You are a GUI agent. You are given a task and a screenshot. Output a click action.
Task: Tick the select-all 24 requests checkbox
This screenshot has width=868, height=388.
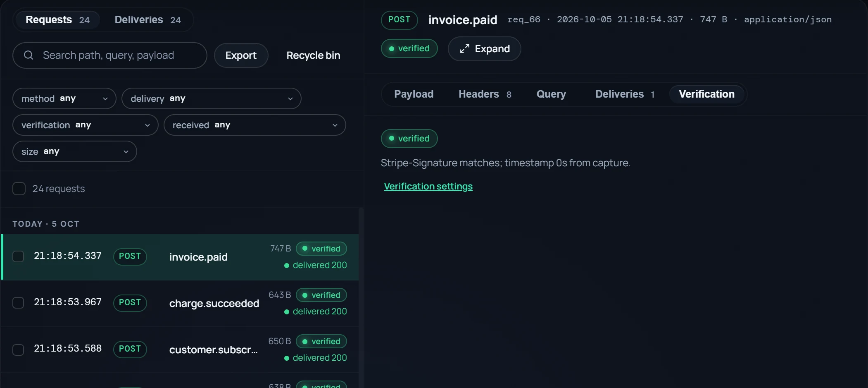(19, 189)
